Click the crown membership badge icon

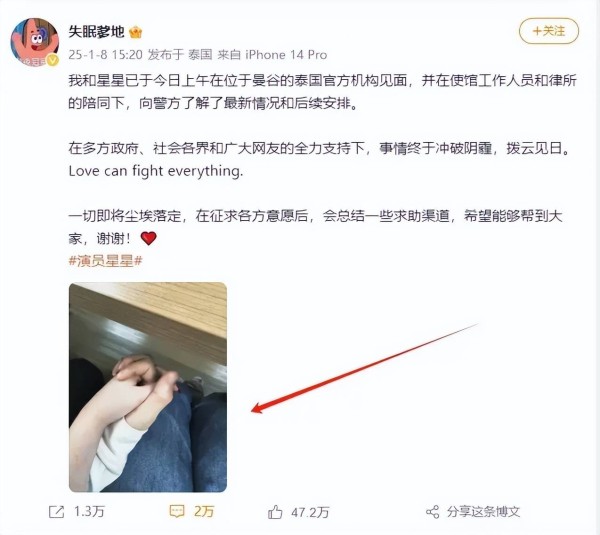pyautogui.click(x=136, y=32)
